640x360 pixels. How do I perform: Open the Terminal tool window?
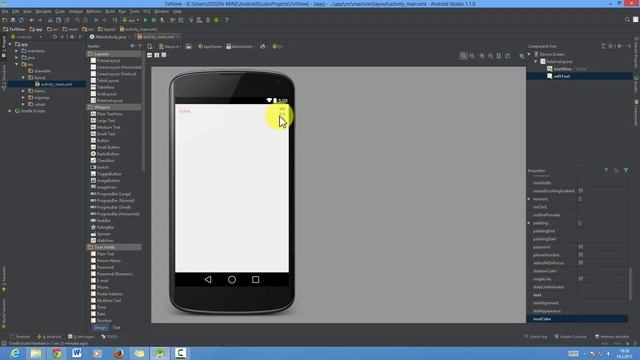(x=20, y=337)
